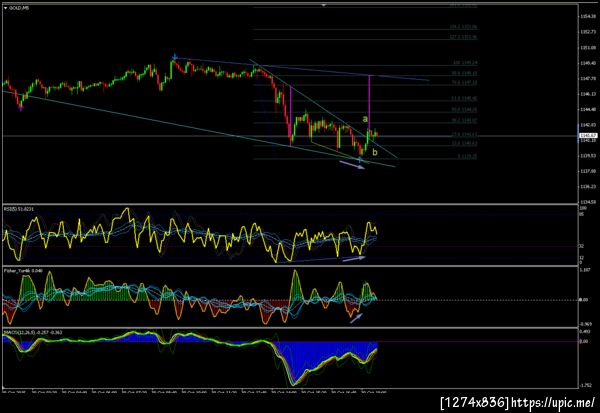Click the 1134.59 price at scale bottom
Screen dimensions: 600x413
(587, 202)
